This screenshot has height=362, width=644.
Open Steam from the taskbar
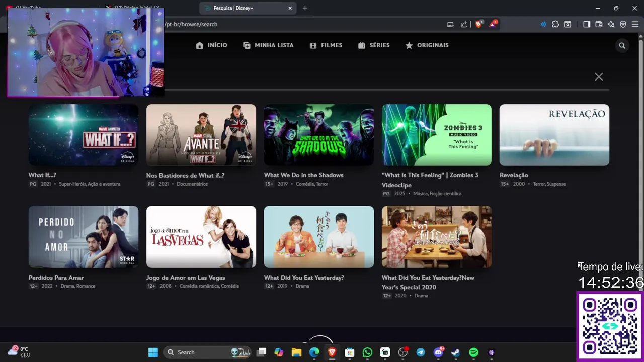click(456, 352)
